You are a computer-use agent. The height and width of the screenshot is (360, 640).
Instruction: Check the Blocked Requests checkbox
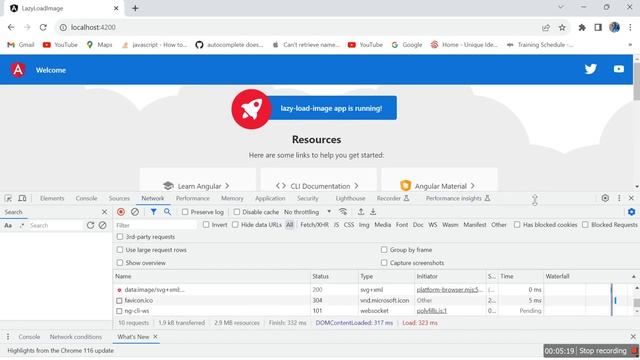tap(585, 224)
